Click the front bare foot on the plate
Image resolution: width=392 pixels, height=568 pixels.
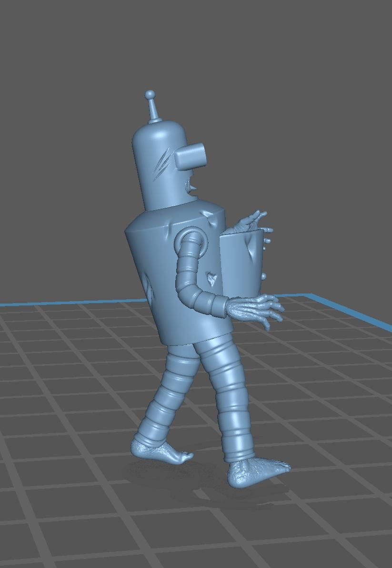[x=257, y=470]
